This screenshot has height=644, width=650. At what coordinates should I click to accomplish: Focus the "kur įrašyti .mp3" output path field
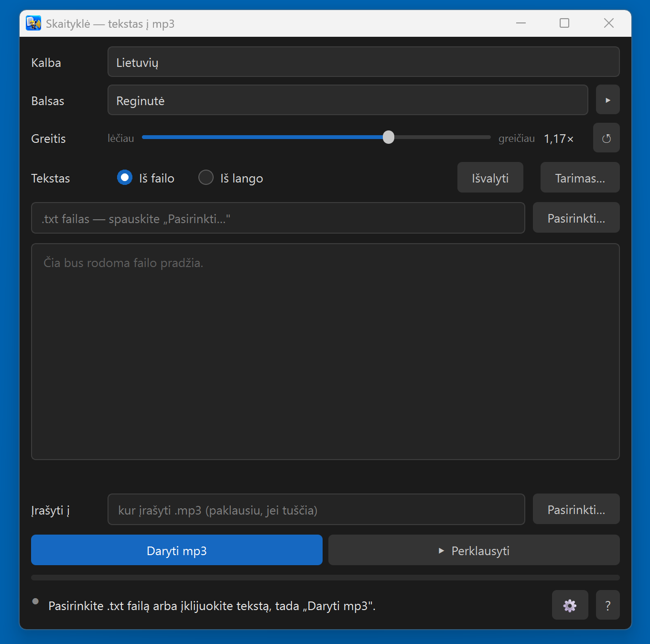click(x=316, y=509)
